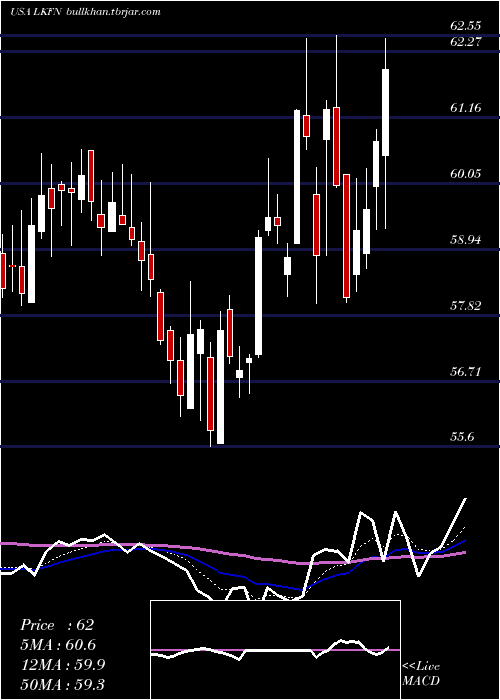Image resolution: width=500 pixels, height=700 pixels.
Task: Click the 56.71 price axis label
Action: point(465,371)
